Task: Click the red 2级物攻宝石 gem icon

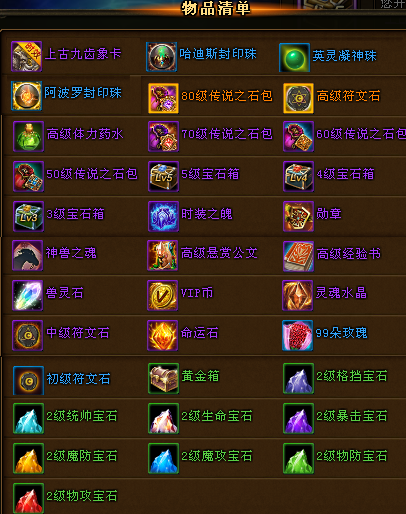Action: click(x=28, y=498)
